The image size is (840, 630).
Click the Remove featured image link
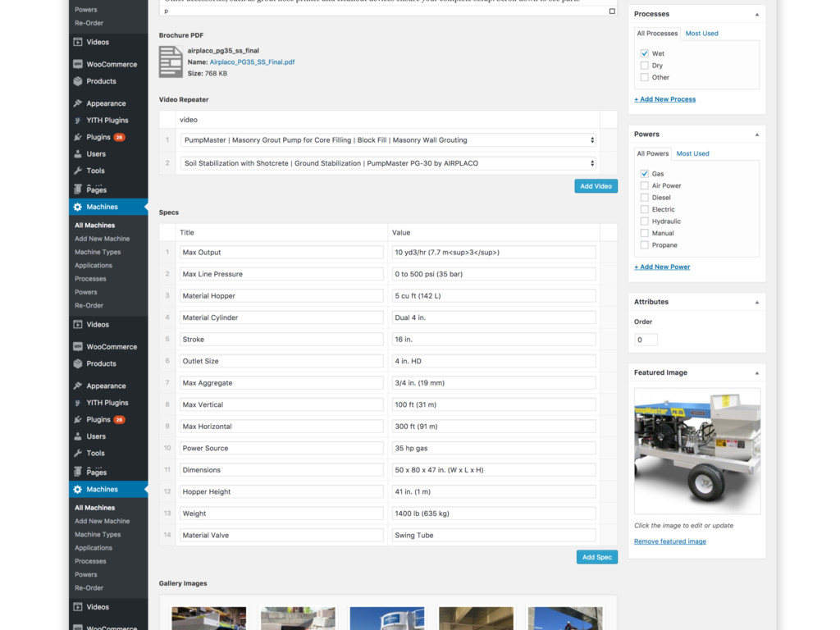669,541
